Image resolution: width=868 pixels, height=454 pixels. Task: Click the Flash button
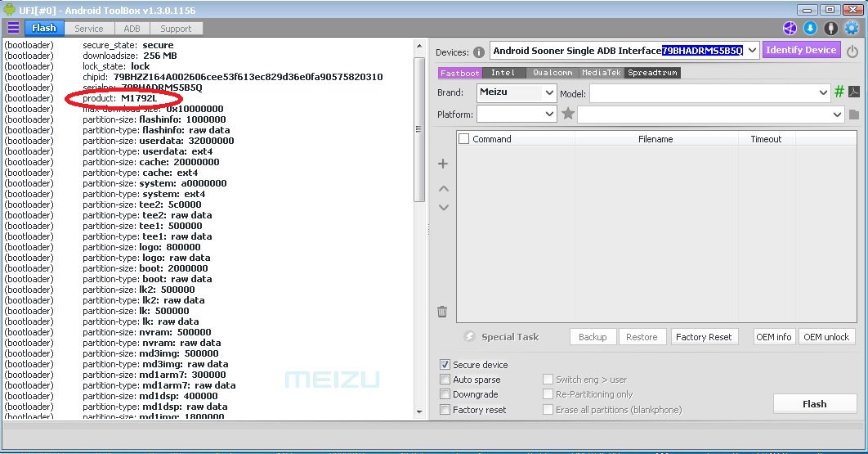tap(814, 403)
